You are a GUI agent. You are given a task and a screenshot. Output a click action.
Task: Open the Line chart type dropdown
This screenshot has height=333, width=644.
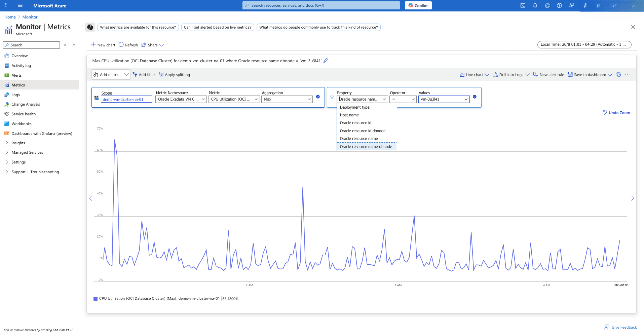474,75
